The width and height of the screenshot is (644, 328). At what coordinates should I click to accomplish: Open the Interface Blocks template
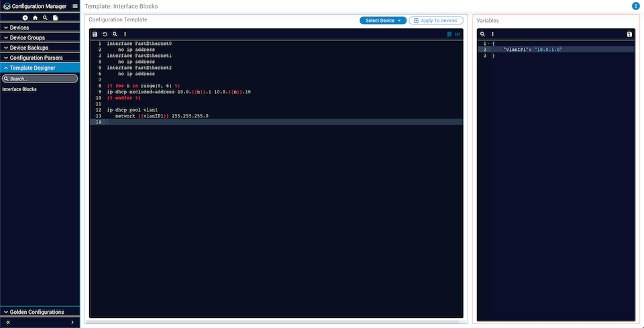(19, 89)
